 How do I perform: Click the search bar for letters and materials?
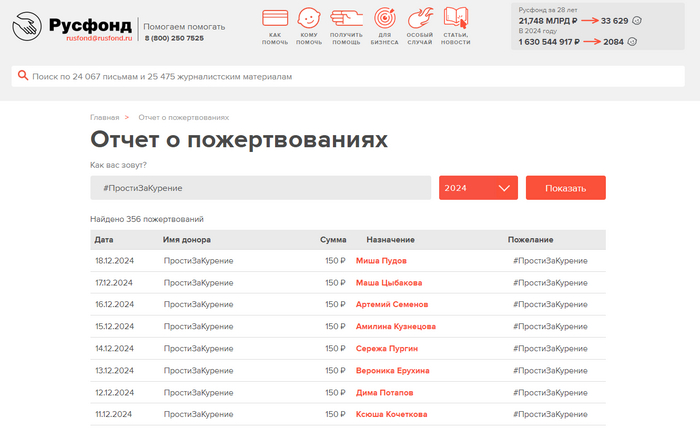[350, 76]
